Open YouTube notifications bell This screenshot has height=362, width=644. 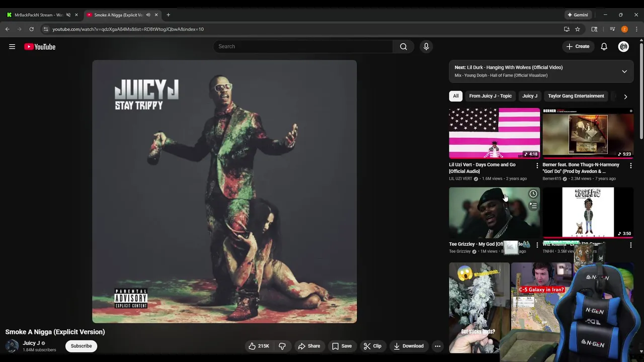pyautogui.click(x=604, y=47)
